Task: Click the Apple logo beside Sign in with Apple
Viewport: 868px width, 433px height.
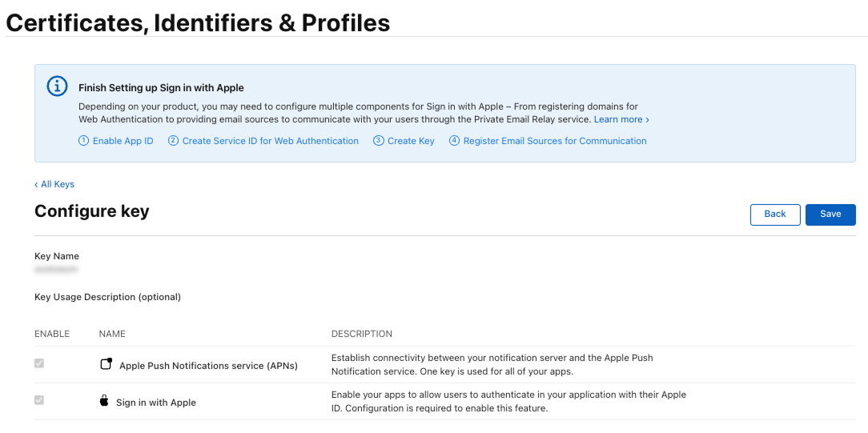Action: click(x=104, y=401)
